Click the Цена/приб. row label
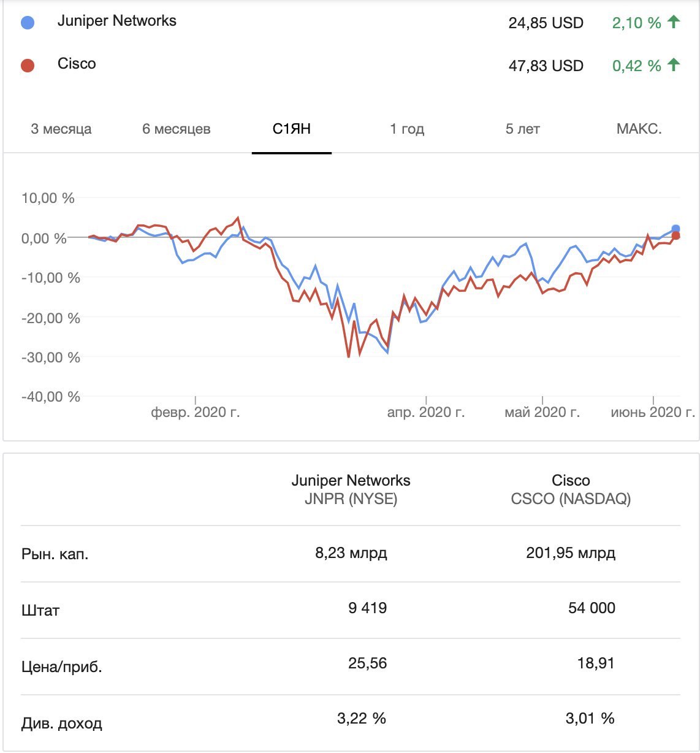The width and height of the screenshot is (700, 753). (x=62, y=667)
